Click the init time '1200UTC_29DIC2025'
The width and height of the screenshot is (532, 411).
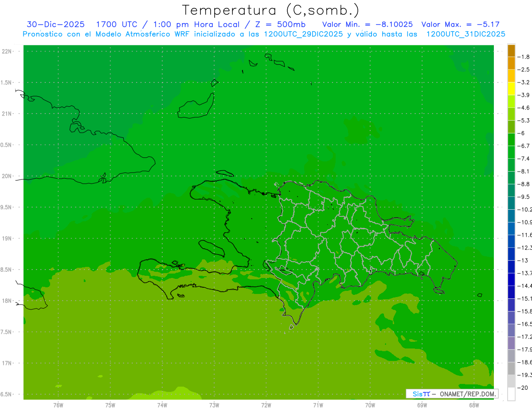[x=303, y=34]
